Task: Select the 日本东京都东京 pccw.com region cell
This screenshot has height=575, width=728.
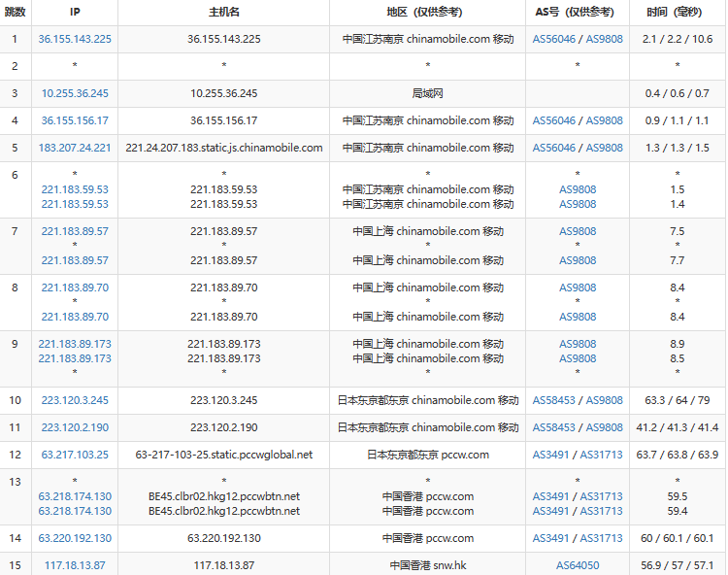Action: click(428, 455)
